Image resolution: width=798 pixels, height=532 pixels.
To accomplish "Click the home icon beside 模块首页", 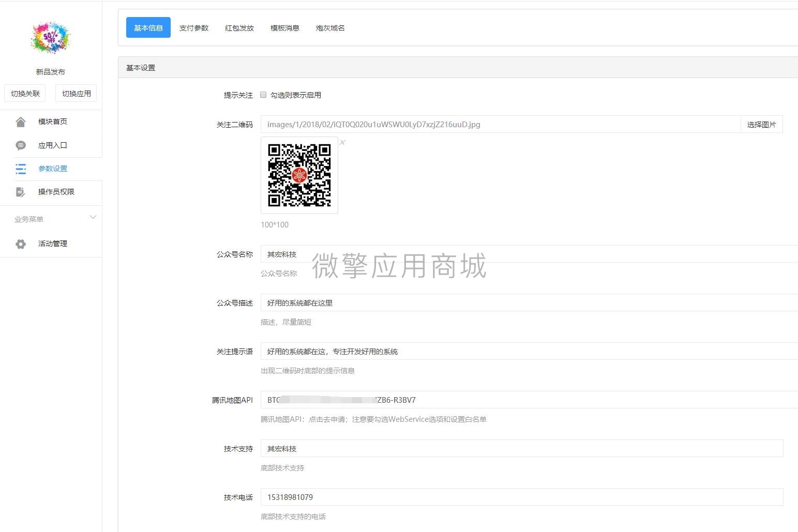I will tap(21, 122).
